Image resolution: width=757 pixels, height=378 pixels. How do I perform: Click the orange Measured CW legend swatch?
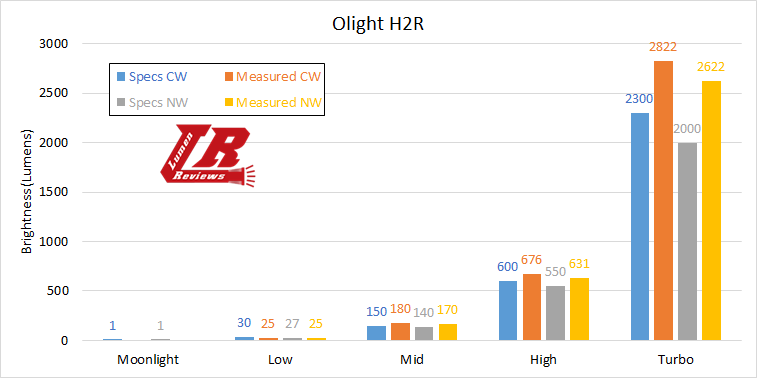229,76
